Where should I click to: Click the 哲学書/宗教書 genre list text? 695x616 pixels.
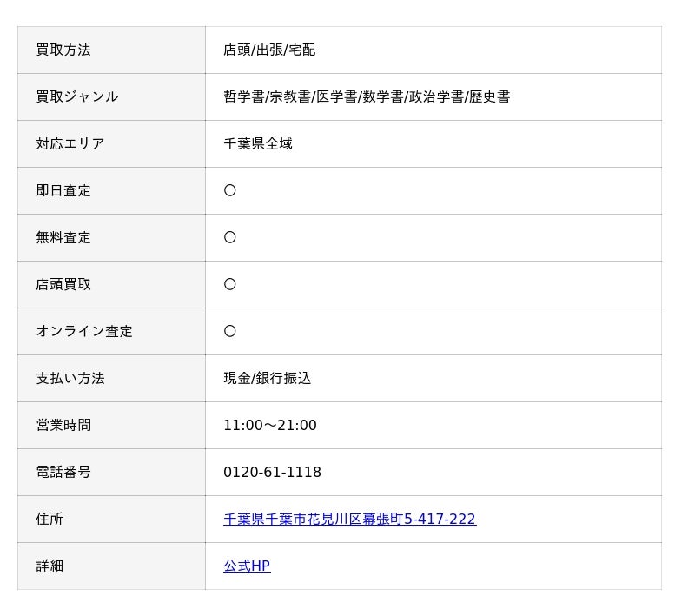367,97
